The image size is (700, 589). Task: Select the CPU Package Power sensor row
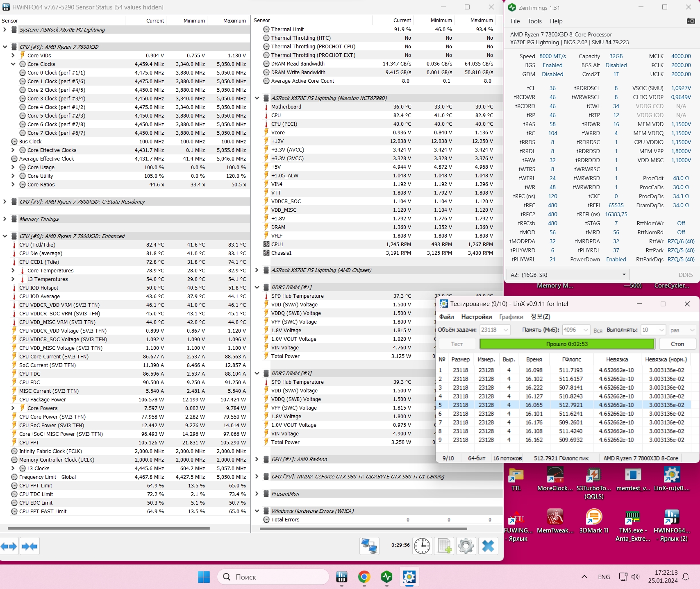pyautogui.click(x=125, y=399)
